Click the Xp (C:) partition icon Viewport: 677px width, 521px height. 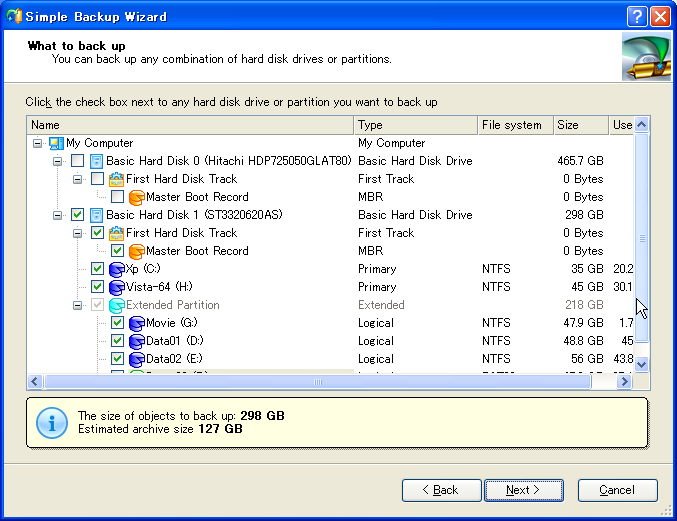pos(116,269)
